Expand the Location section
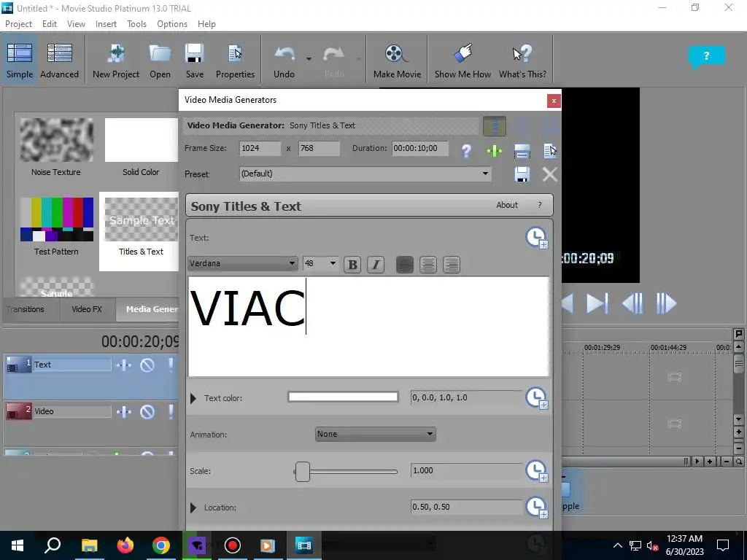Screen dimensions: 747x560 (193, 507)
